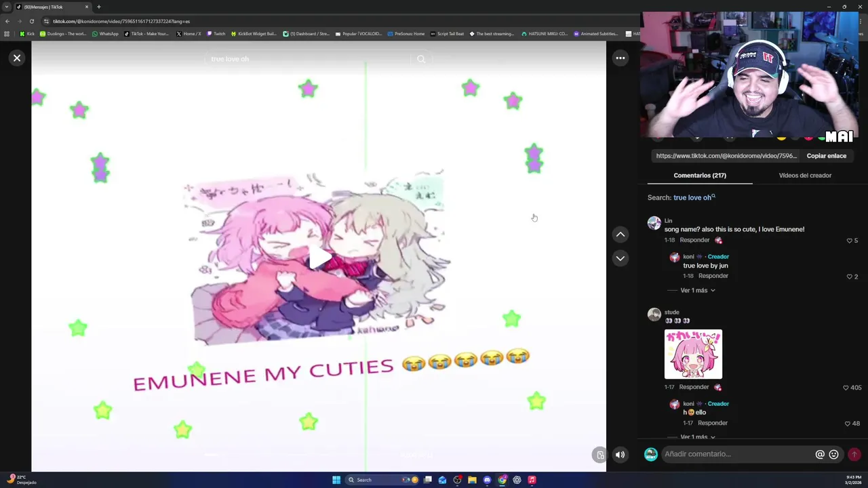Close the TikTok video viewer

pos(17,58)
